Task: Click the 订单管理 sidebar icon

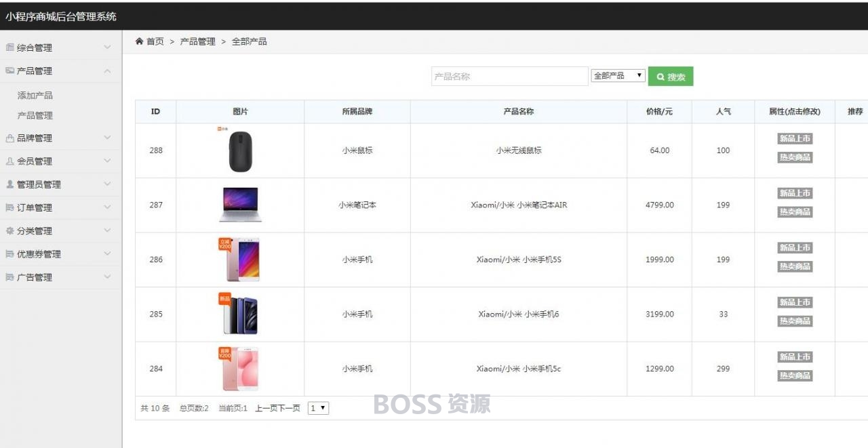Action: [x=9, y=207]
